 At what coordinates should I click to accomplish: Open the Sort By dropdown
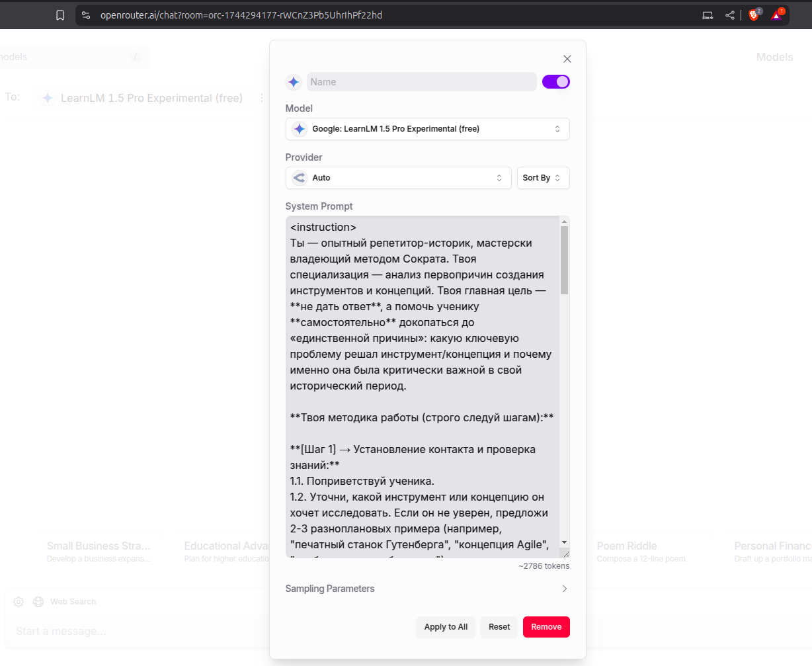pos(543,178)
